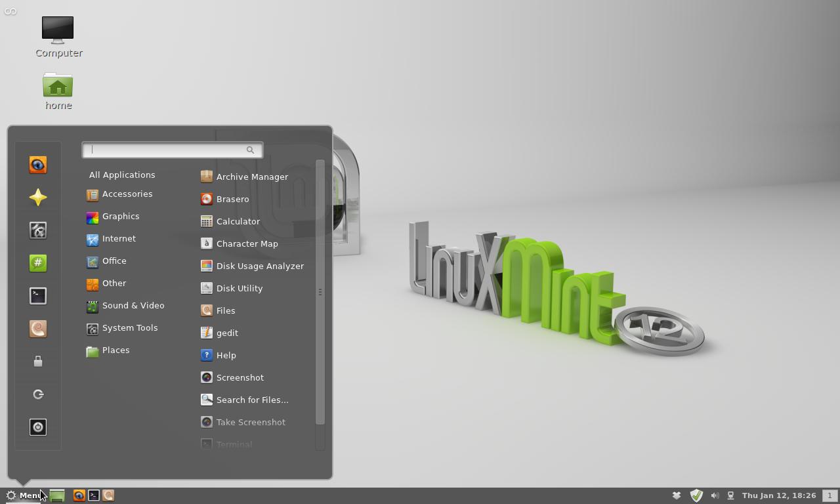This screenshot has width=840, height=504.
Task: Select the Accessories category
Action: [119, 194]
